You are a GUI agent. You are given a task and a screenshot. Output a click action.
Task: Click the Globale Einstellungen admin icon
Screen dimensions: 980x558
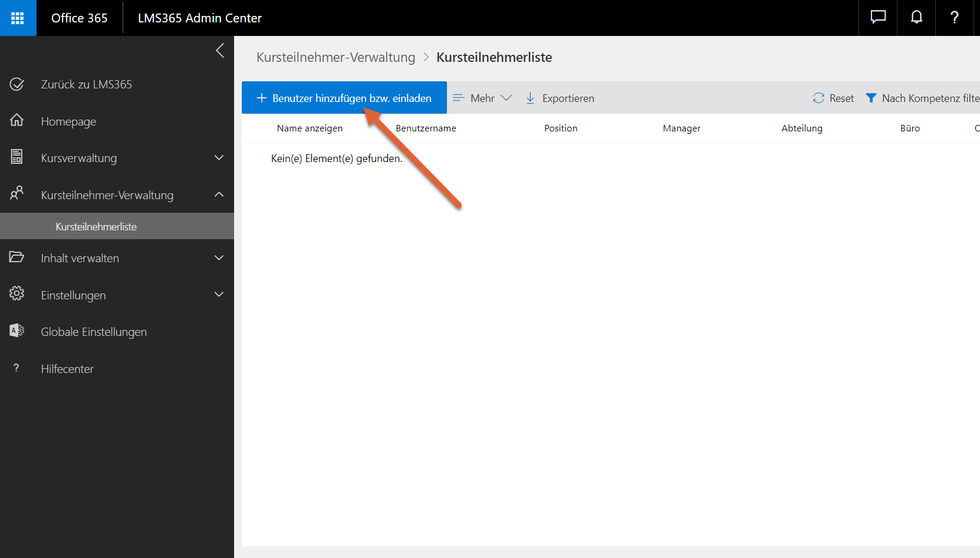(17, 331)
